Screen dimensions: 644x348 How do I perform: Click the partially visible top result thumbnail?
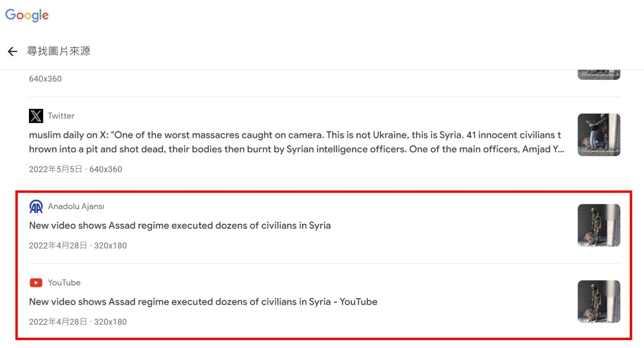point(599,75)
